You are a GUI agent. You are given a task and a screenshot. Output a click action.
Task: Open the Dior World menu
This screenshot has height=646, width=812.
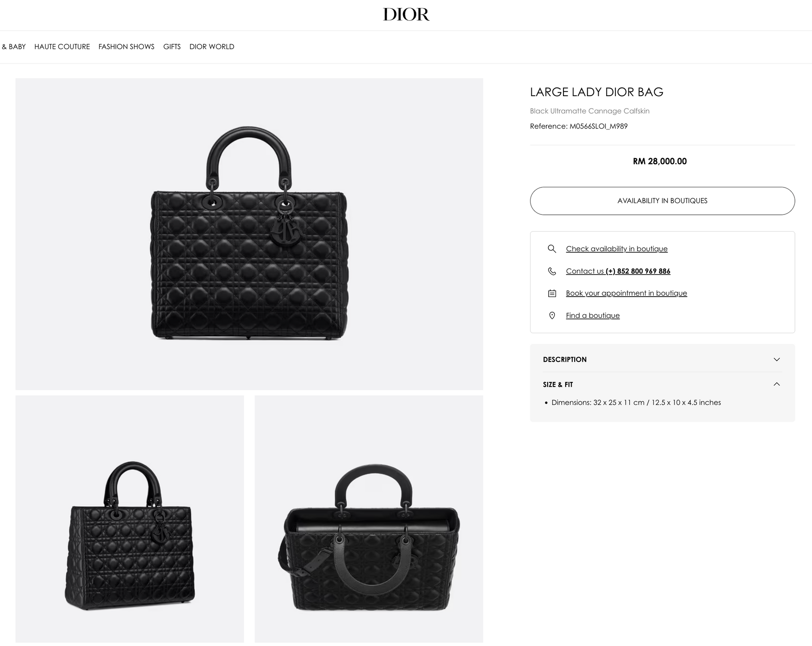click(212, 46)
